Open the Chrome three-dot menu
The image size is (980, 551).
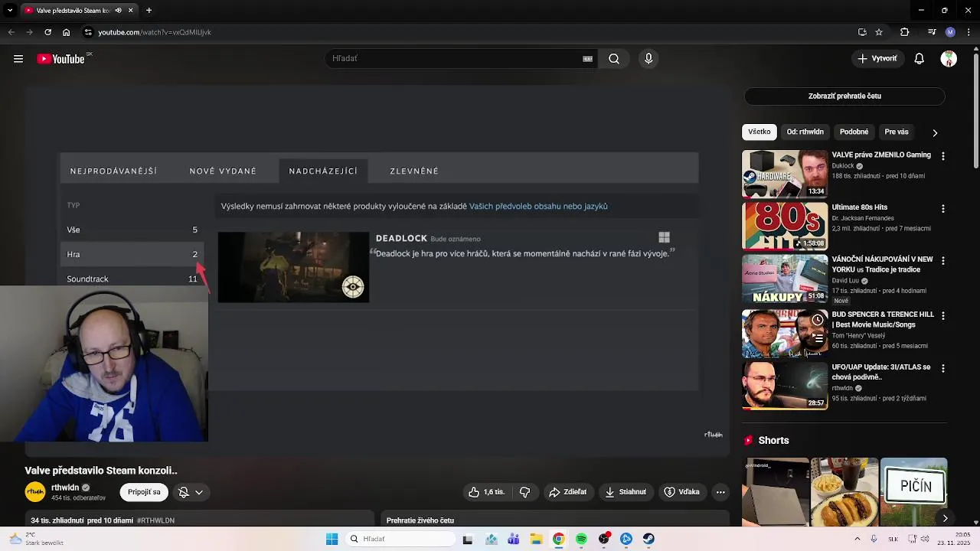tap(968, 32)
